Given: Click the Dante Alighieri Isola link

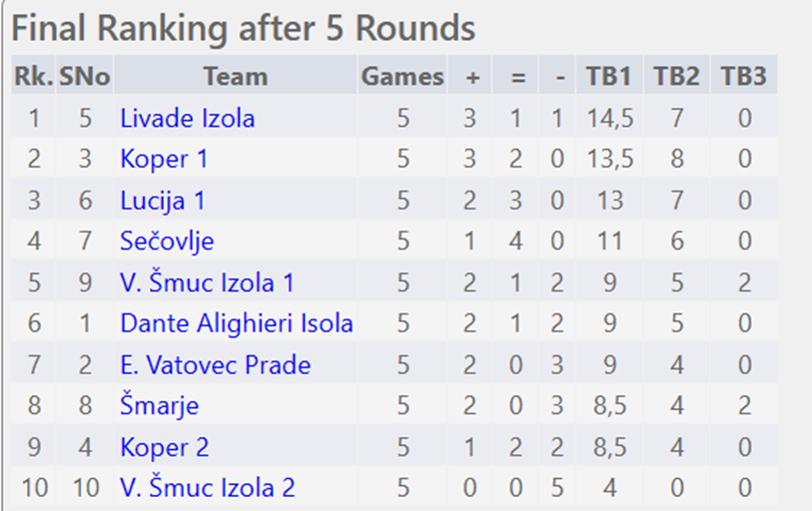Looking at the screenshot, I should [x=237, y=323].
